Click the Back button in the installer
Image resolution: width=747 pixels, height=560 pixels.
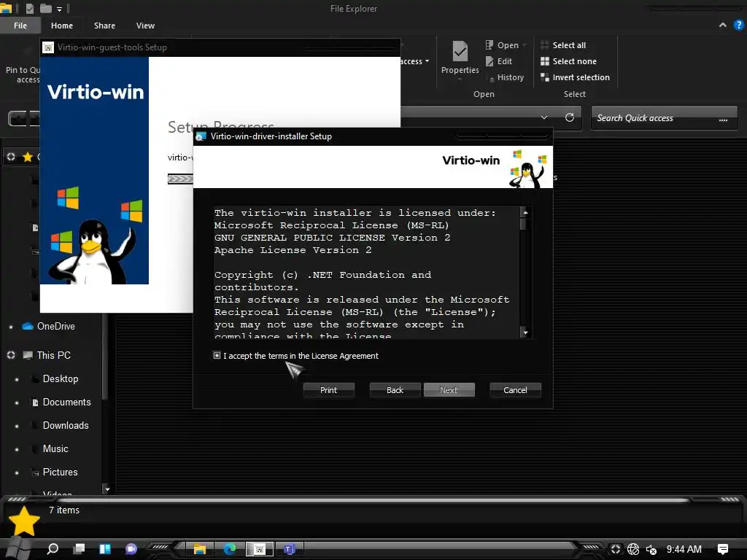tap(395, 390)
